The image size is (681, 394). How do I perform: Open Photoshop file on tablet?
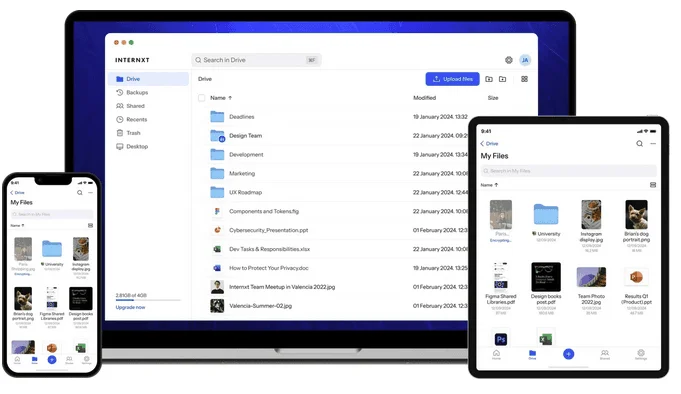coord(501,339)
